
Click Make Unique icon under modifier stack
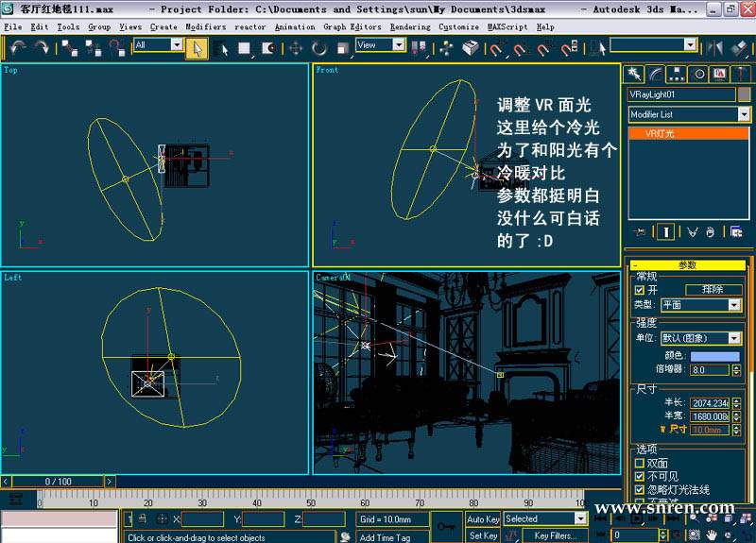(x=693, y=232)
